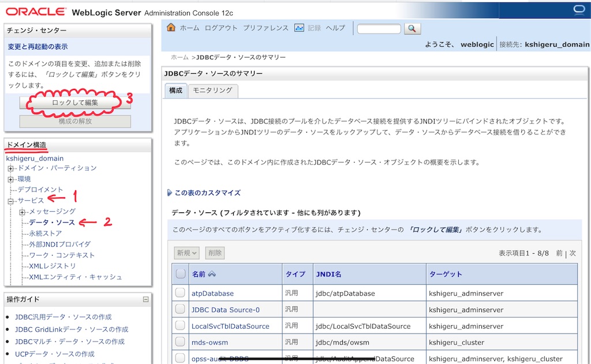This screenshot has height=364, width=591.
Task: Click the Oracle O icon at top right
Action: point(579,9)
